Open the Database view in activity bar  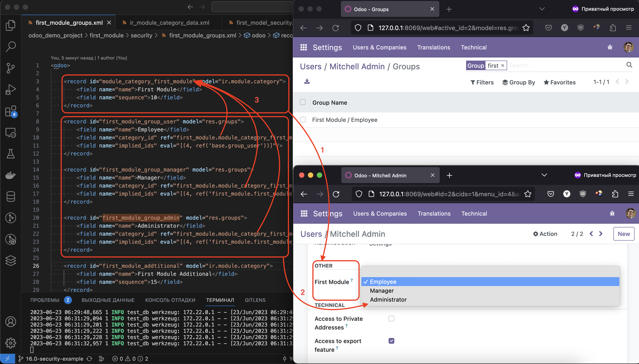coord(10,196)
